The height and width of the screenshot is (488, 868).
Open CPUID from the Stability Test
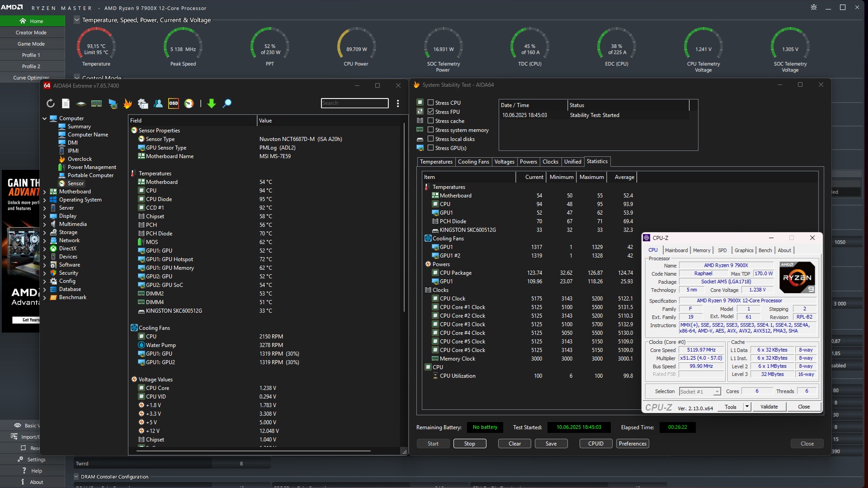(x=596, y=444)
